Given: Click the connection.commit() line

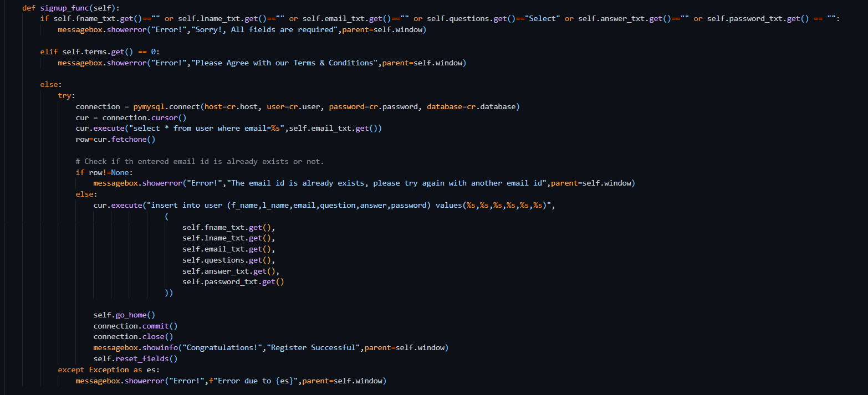Looking at the screenshot, I should tap(136, 326).
